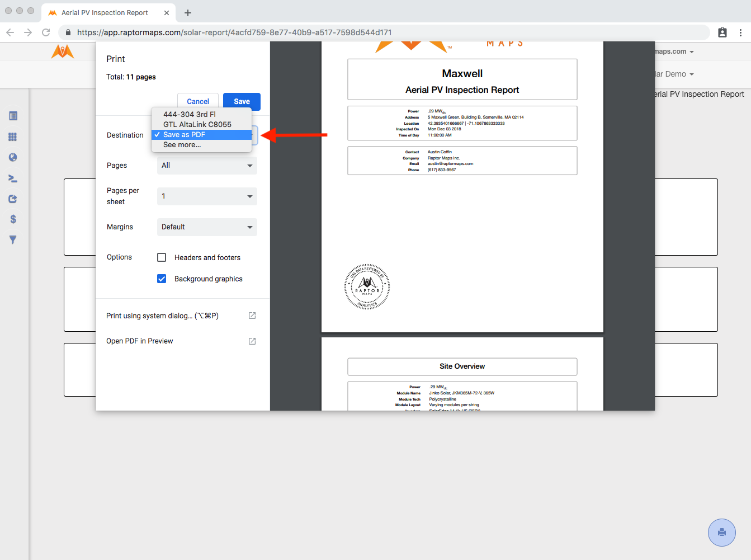The width and height of the screenshot is (751, 560).
Task: Open the Pages per sheet dropdown
Action: (207, 196)
